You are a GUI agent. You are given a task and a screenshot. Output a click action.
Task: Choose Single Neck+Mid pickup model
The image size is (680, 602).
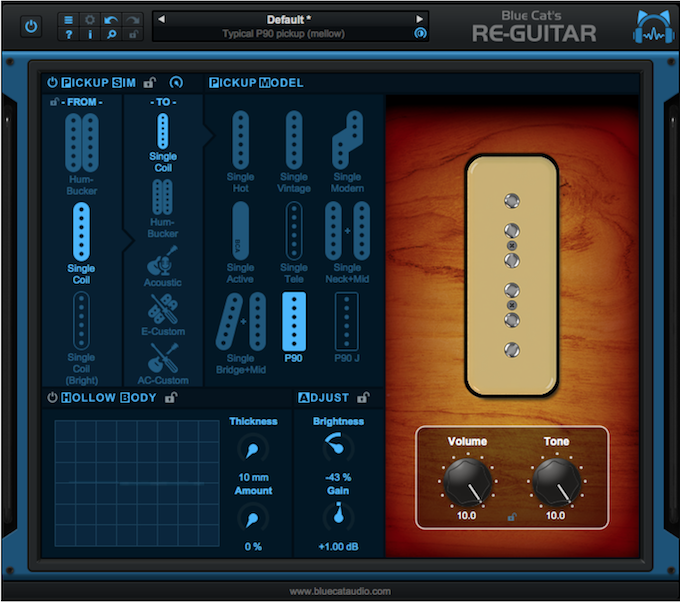[347, 242]
